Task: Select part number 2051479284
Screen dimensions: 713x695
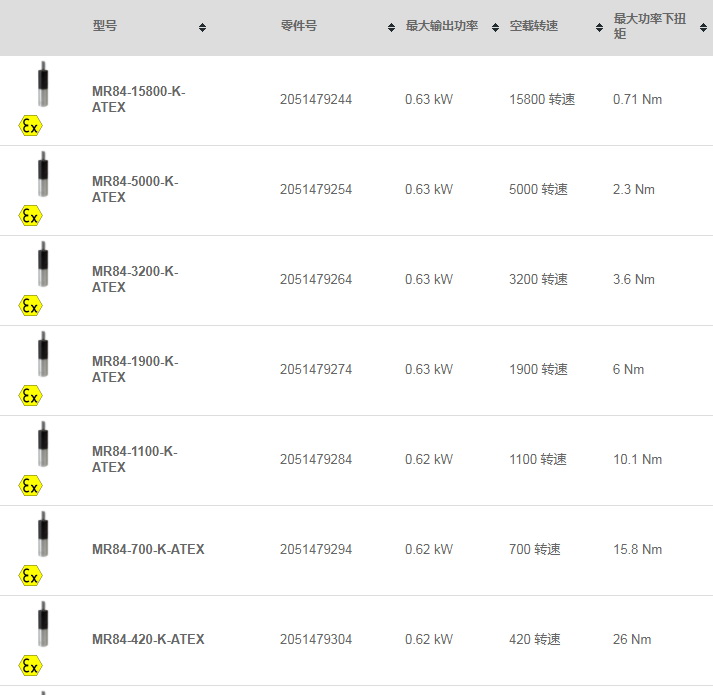Action: point(316,459)
